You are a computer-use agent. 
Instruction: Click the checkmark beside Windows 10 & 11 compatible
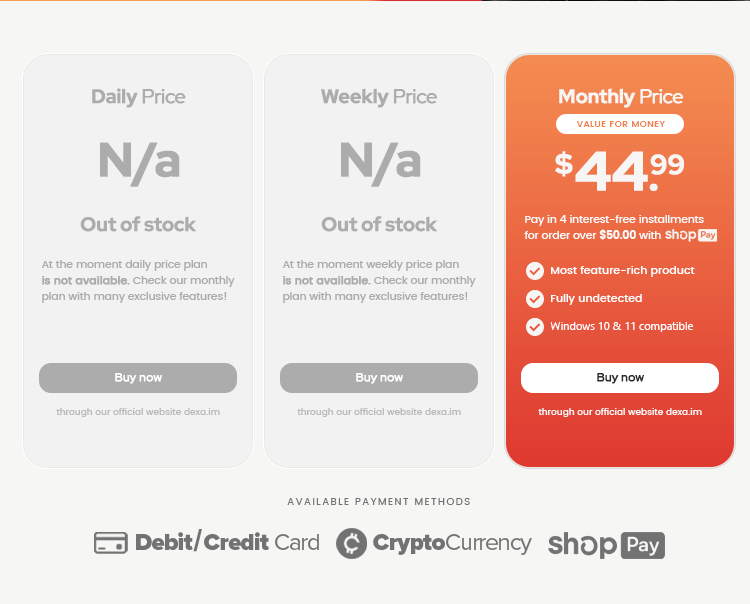click(x=535, y=327)
